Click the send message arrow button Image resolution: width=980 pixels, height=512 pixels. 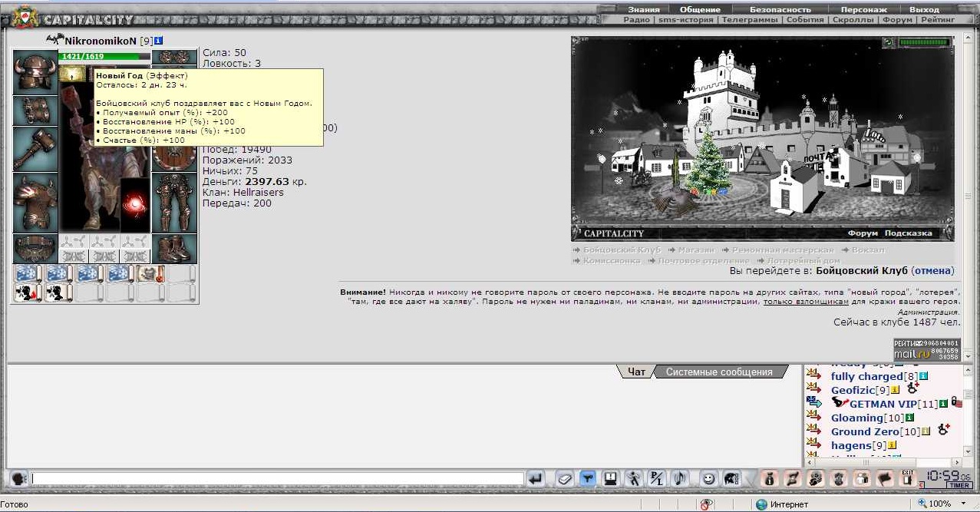[536, 478]
